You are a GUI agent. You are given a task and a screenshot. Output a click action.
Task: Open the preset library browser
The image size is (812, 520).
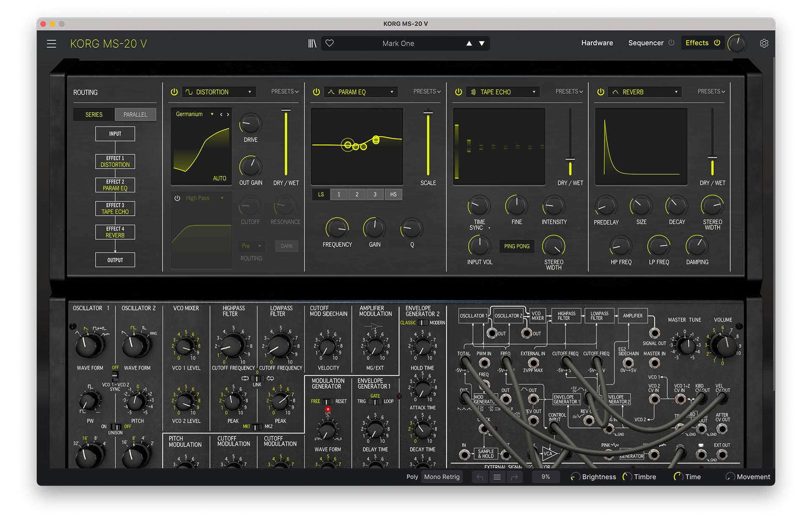(312, 43)
